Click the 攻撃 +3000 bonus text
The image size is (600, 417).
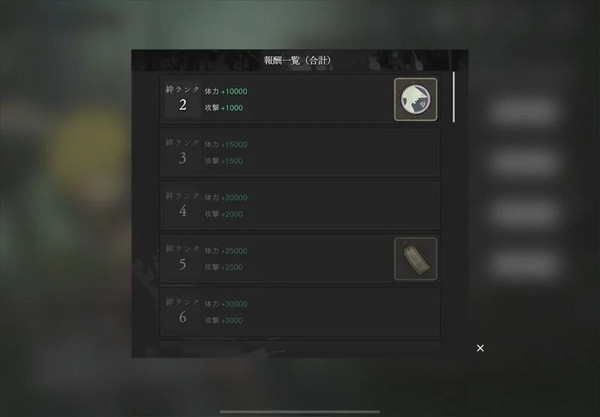click(223, 320)
